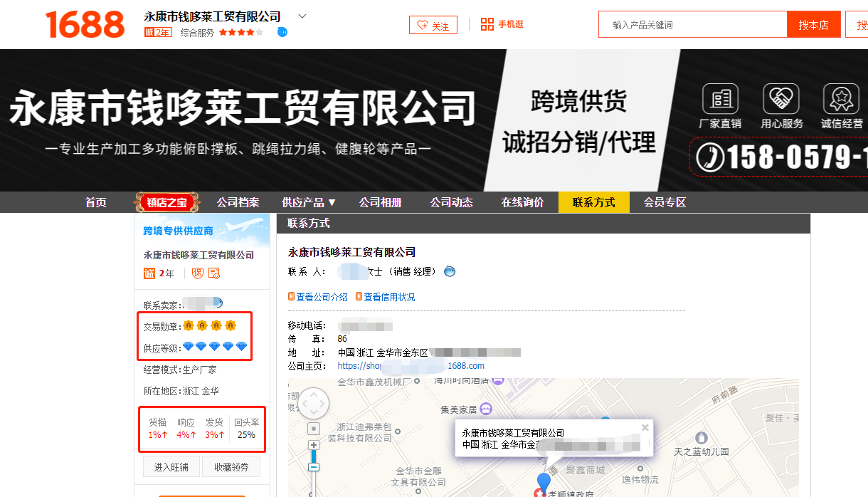This screenshot has height=497, width=868.
Task: Click the 货描 1% metric
Action: (158, 429)
